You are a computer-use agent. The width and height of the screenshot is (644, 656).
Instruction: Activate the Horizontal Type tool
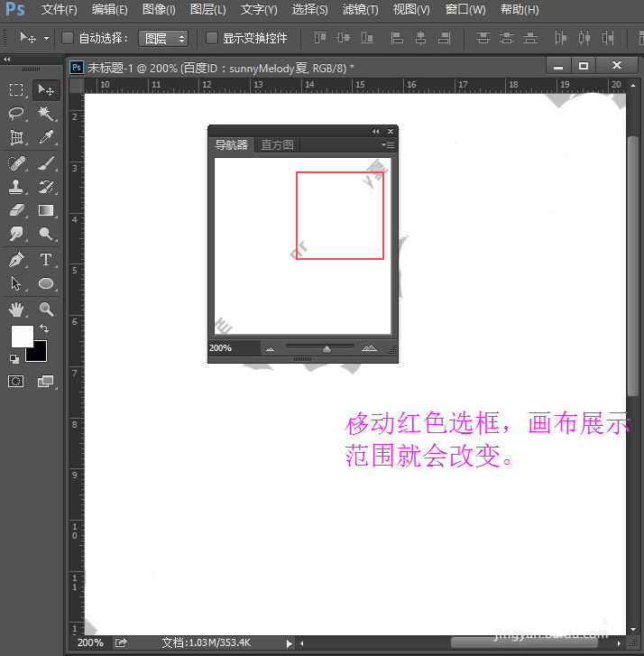point(46,260)
